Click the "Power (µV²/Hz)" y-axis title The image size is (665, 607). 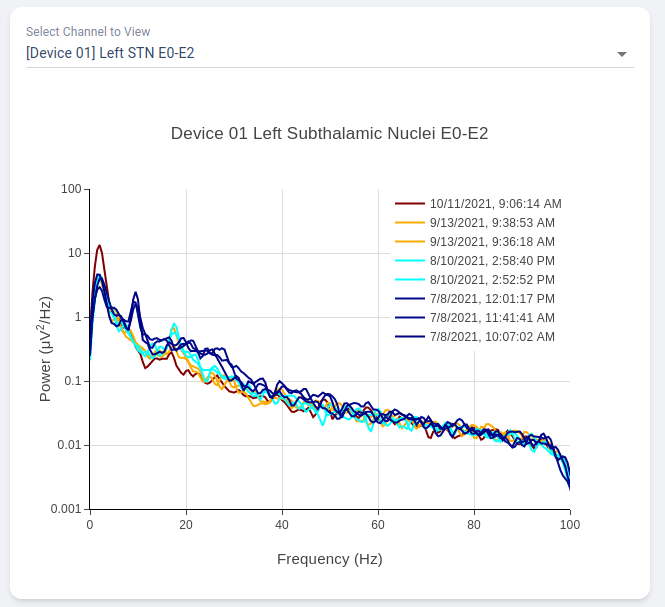45,349
